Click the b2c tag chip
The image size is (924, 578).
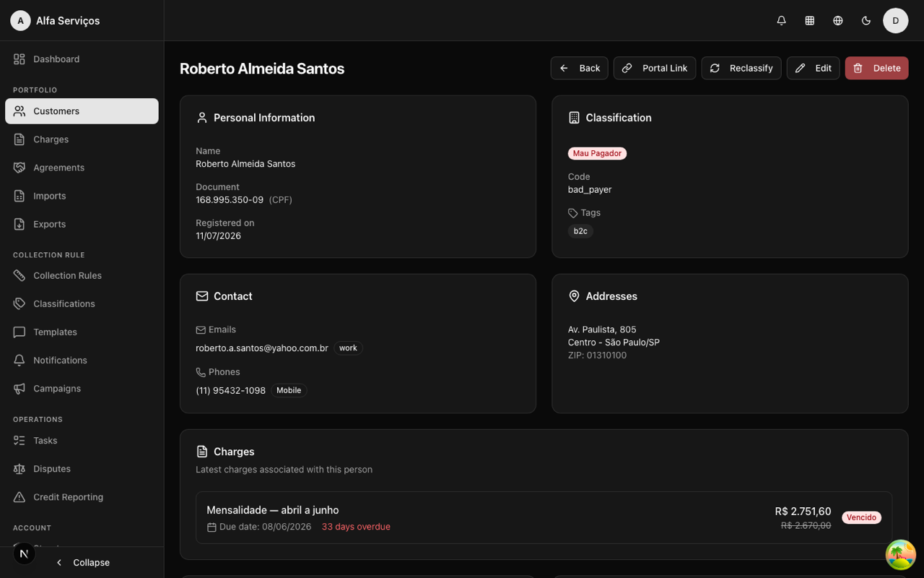[x=580, y=231]
